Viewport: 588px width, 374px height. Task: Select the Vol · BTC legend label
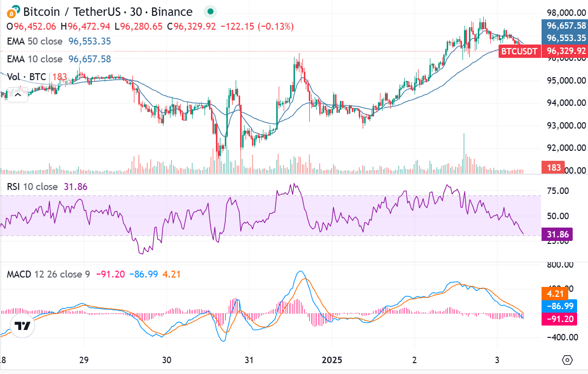[26, 77]
